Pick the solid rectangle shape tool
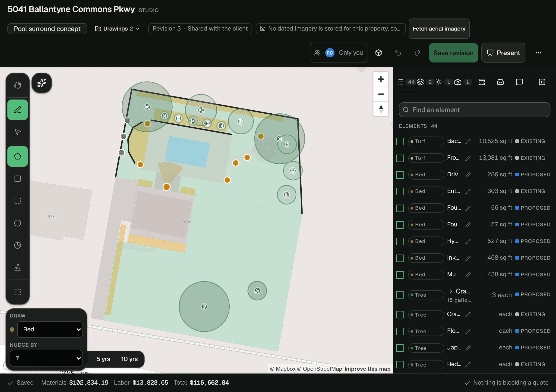 (17, 179)
